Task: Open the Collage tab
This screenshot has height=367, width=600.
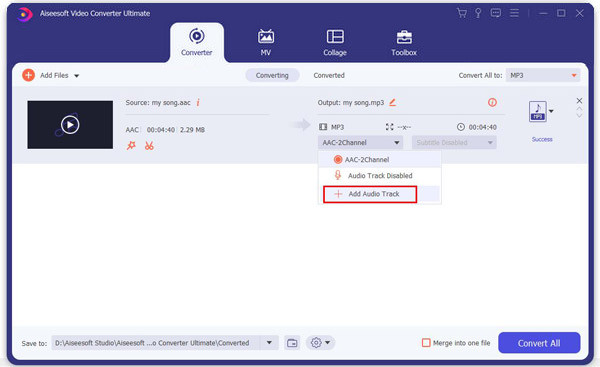Action: pyautogui.click(x=335, y=42)
